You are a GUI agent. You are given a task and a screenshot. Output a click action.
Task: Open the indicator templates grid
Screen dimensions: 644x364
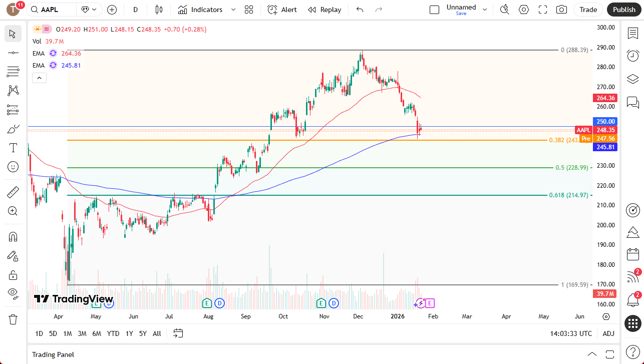249,10
